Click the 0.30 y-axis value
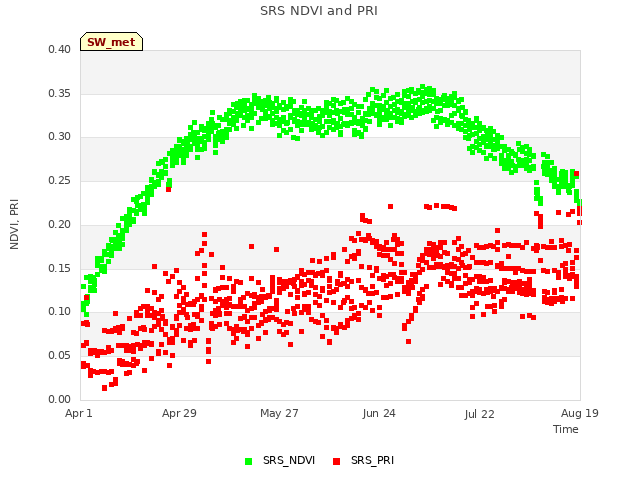This screenshot has height=480, width=640. click(59, 136)
